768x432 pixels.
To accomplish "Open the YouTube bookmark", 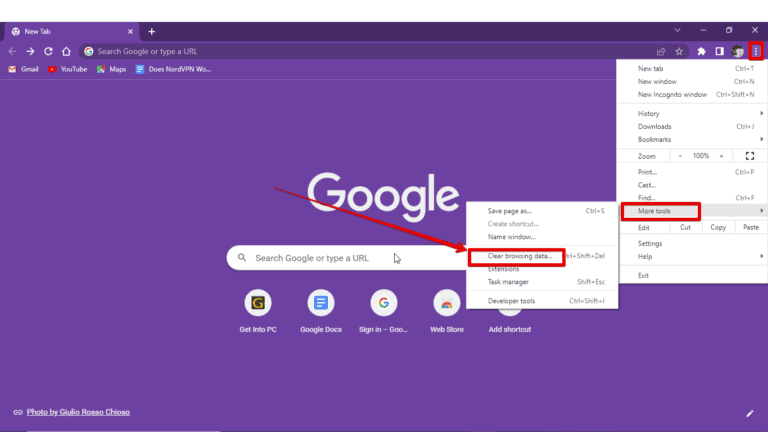I will pyautogui.click(x=68, y=69).
